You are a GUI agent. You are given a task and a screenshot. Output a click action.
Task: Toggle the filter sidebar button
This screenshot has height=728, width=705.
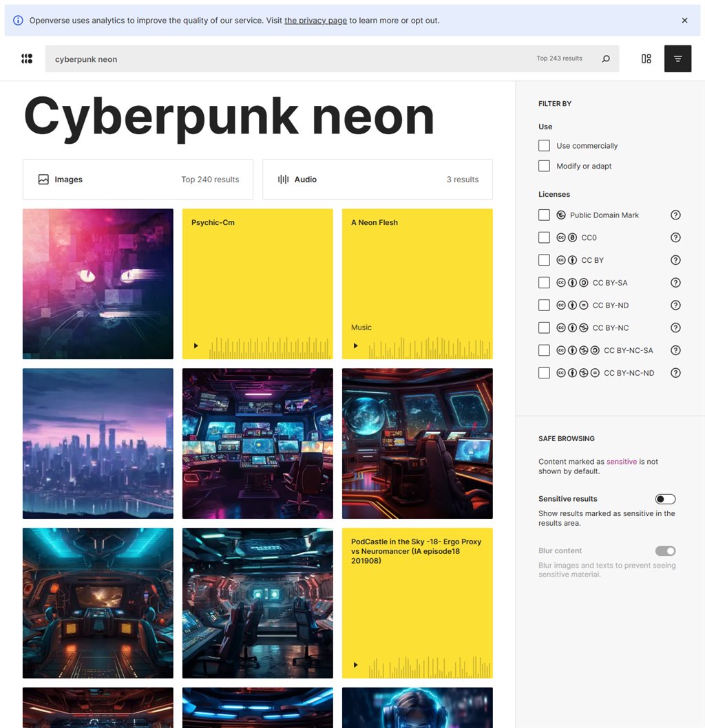tap(677, 59)
